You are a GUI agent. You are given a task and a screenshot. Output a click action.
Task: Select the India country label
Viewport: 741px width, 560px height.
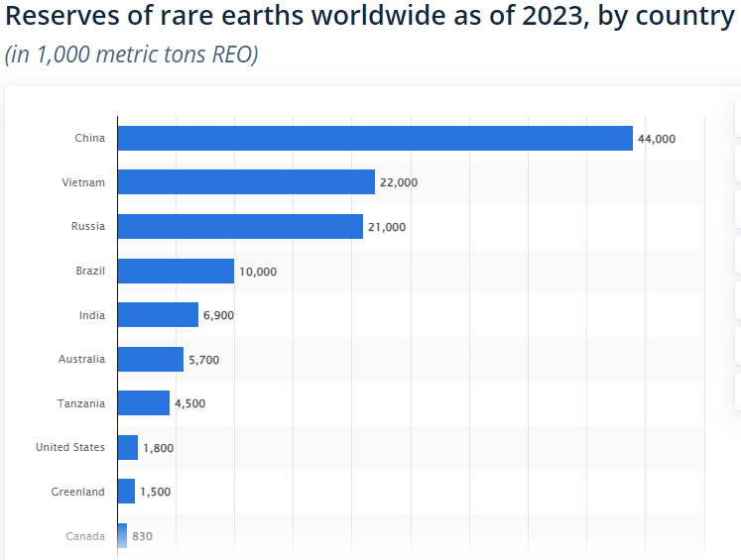[92, 315]
